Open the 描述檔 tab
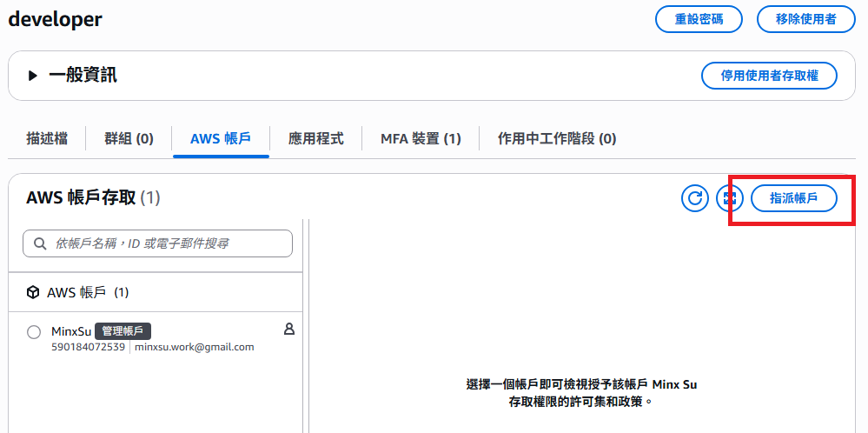868x433 pixels. 47,138
